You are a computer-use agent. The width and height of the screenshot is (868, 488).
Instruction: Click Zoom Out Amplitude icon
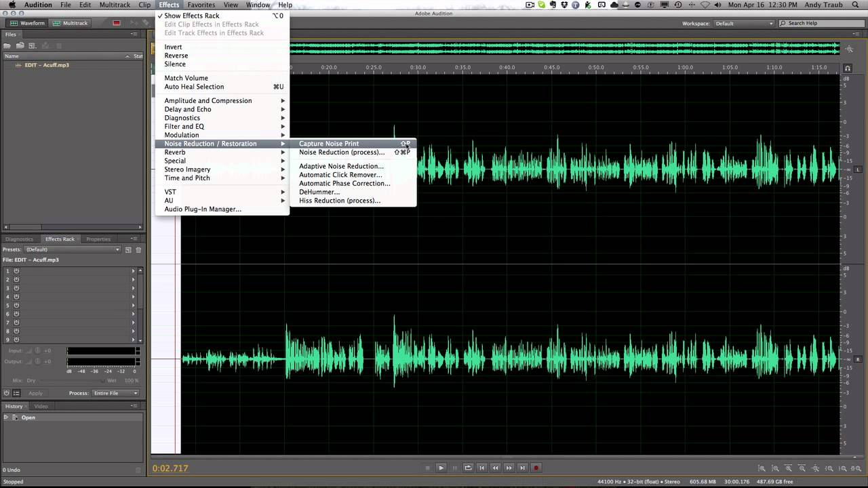coord(776,468)
